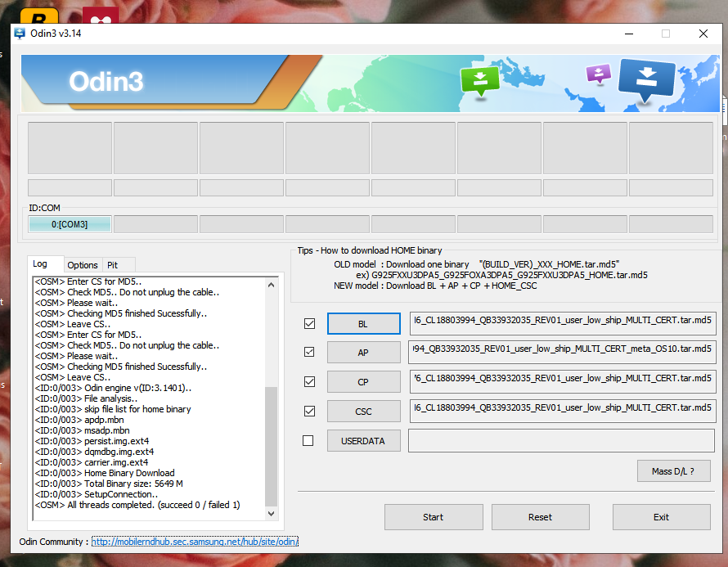Viewport: 728px width, 567px height.
Task: Click the Mass D/L ? button
Action: pos(673,471)
